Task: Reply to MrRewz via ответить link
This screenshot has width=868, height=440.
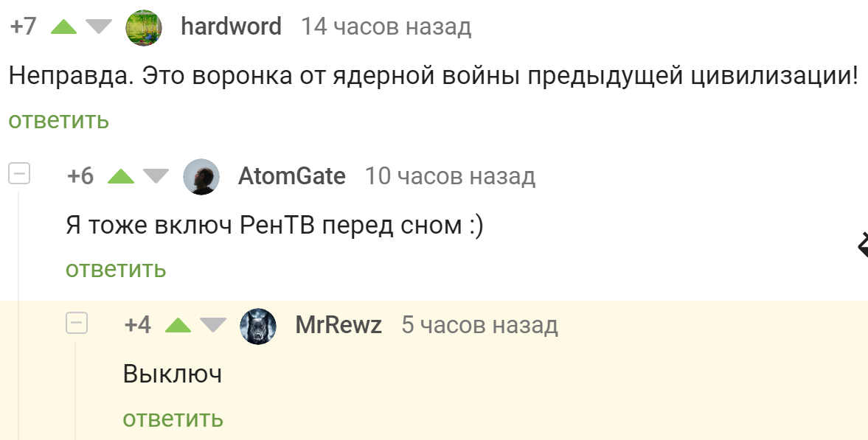Action: pyautogui.click(x=173, y=419)
